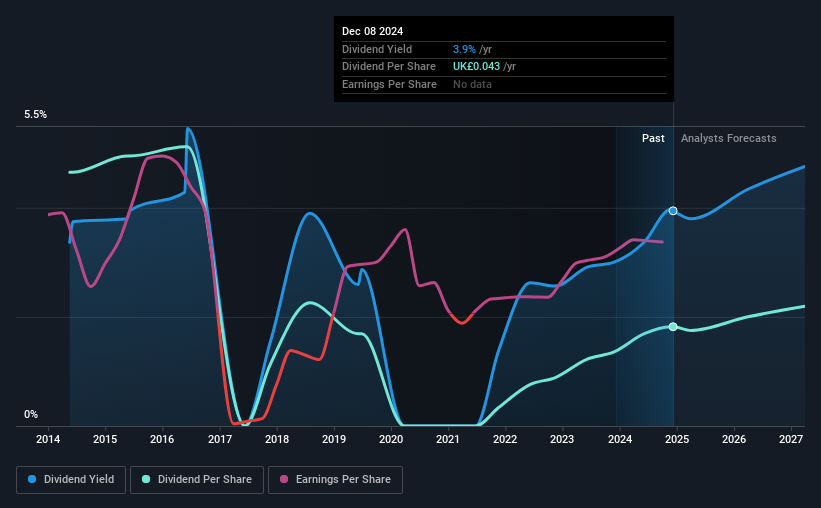Click the 2026 axis label

734,439
